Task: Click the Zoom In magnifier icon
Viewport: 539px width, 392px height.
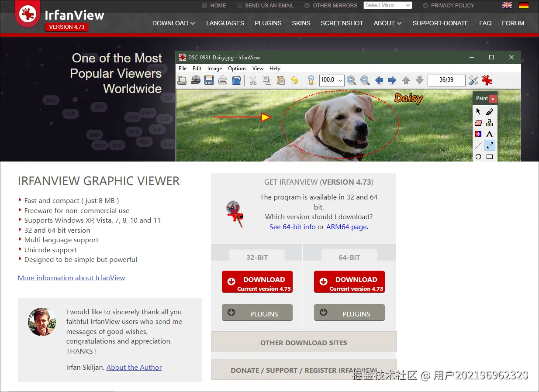Action: [351, 80]
